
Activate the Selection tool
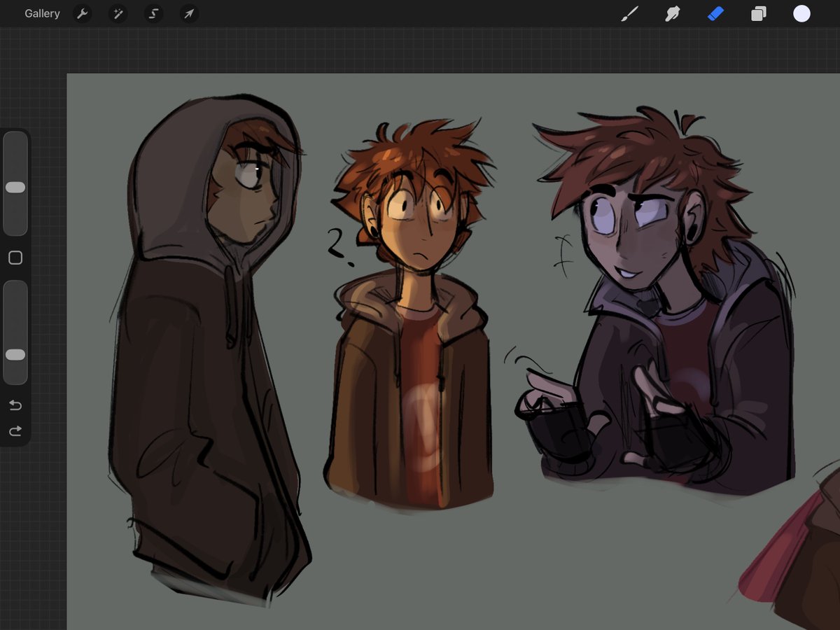coord(153,14)
